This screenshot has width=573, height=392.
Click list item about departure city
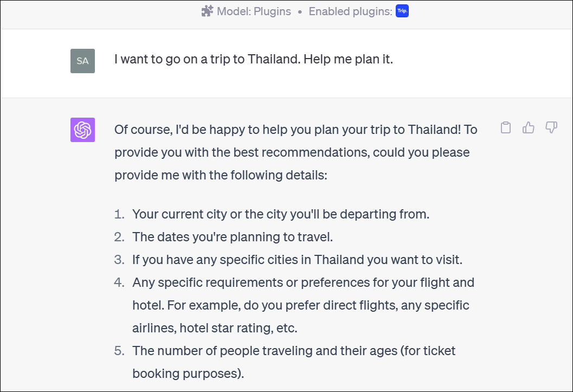pos(280,214)
